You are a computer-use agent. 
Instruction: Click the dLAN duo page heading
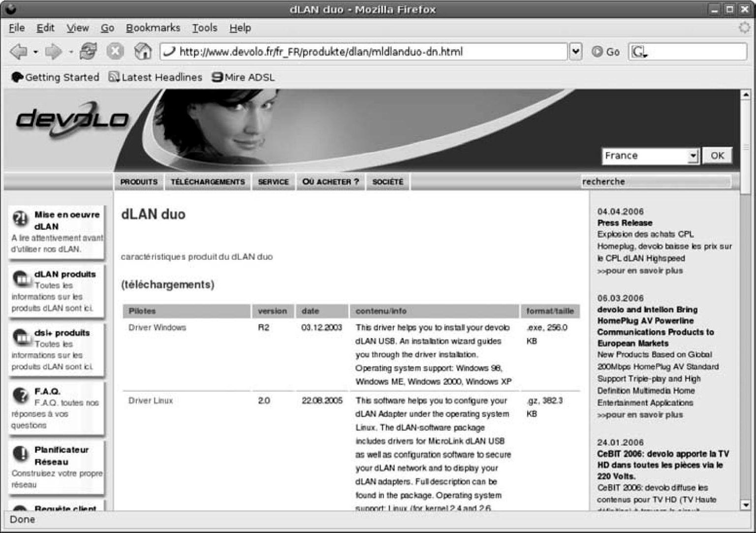(153, 214)
